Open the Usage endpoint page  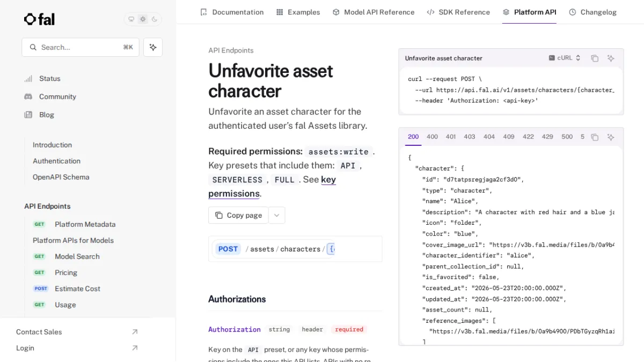[65, 305]
